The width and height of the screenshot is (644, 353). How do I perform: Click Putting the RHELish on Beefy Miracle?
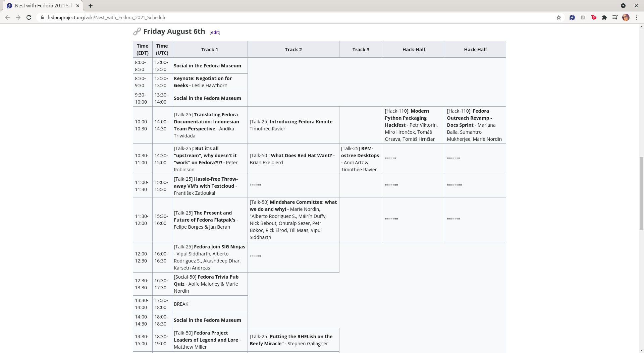tap(293, 340)
